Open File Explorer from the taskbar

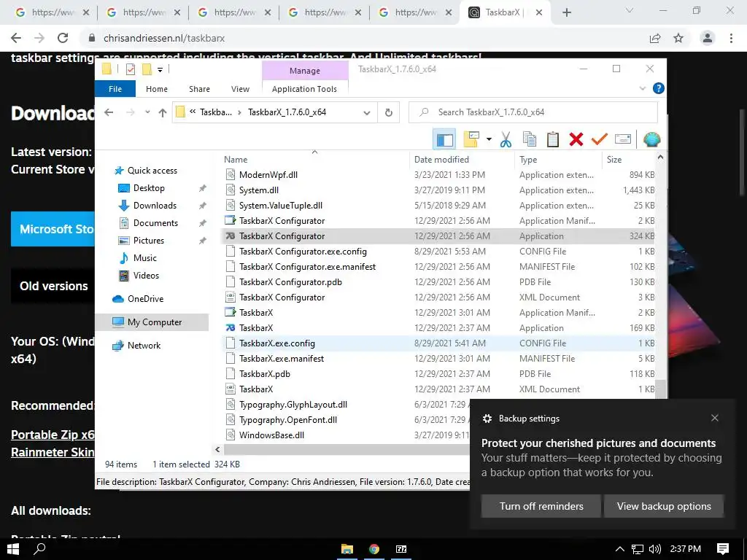point(347,549)
